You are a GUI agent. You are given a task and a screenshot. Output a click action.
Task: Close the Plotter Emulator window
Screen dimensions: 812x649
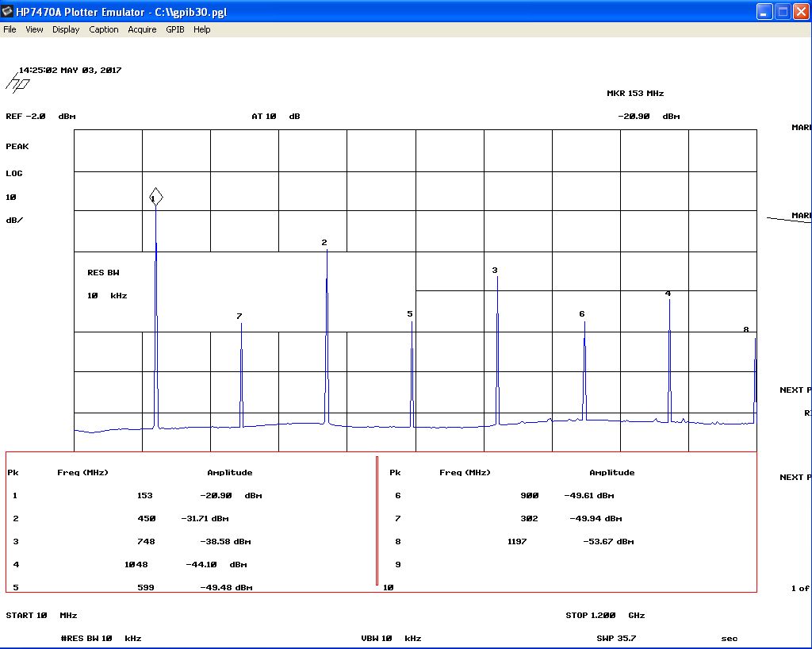(800, 12)
